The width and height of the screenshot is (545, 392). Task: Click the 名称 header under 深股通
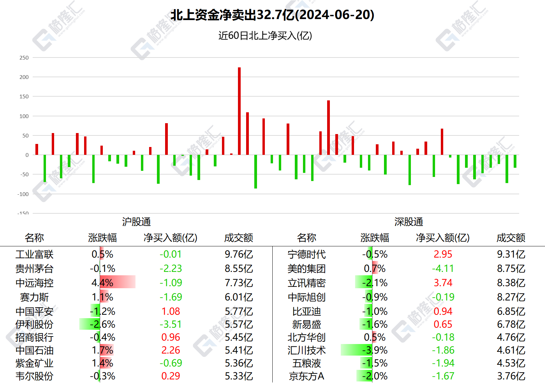[x=307, y=238]
